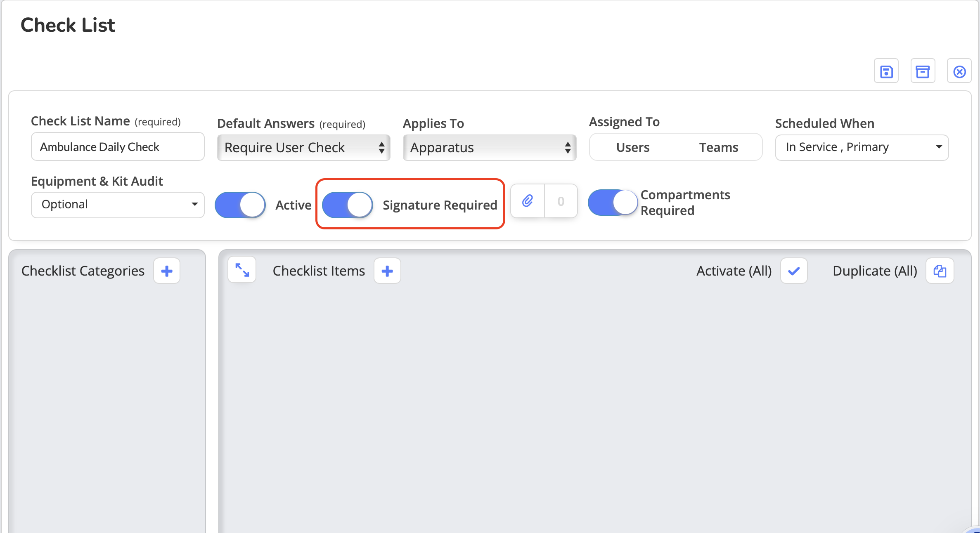Add a new checklist category
980x533 pixels.
pyautogui.click(x=167, y=271)
